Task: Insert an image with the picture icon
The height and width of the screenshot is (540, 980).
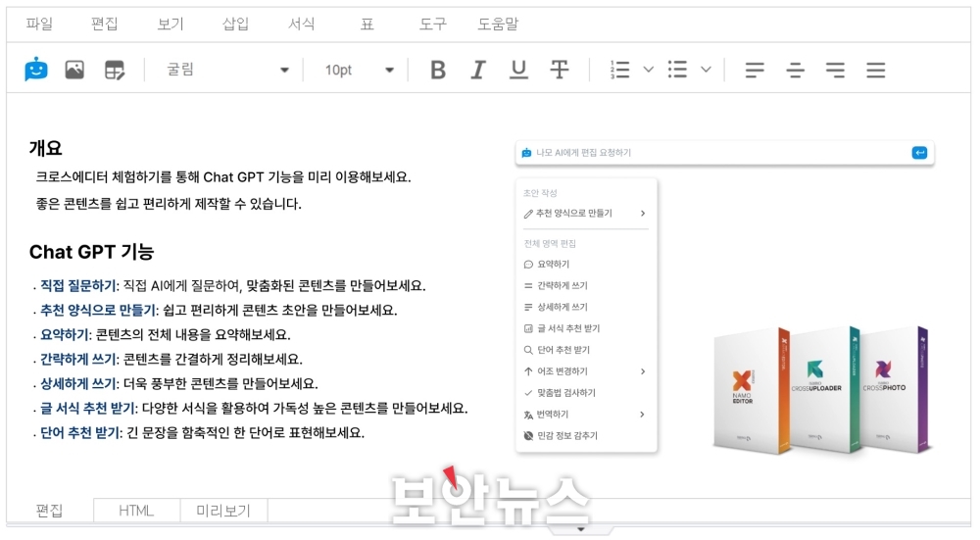Action: [74, 70]
